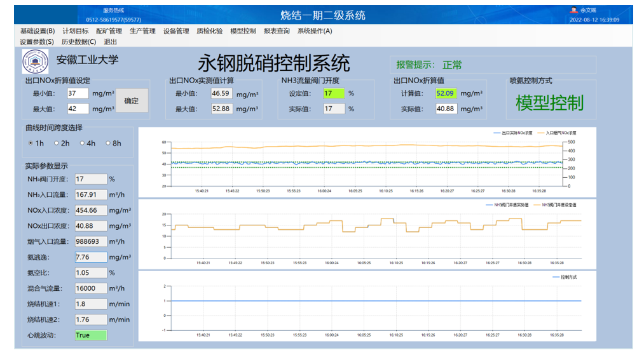644x355 pixels.
Task: Click the NH3 valve 设定值 green field
Action: point(333,93)
